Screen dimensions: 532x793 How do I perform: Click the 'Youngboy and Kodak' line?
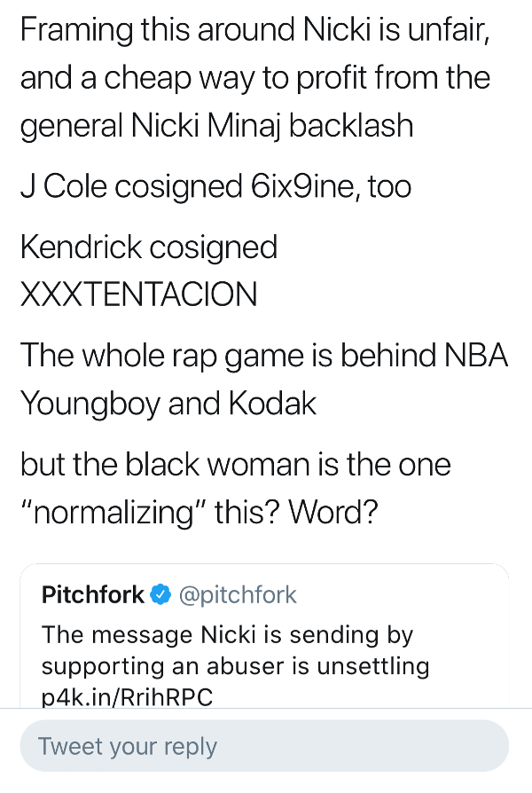168,403
